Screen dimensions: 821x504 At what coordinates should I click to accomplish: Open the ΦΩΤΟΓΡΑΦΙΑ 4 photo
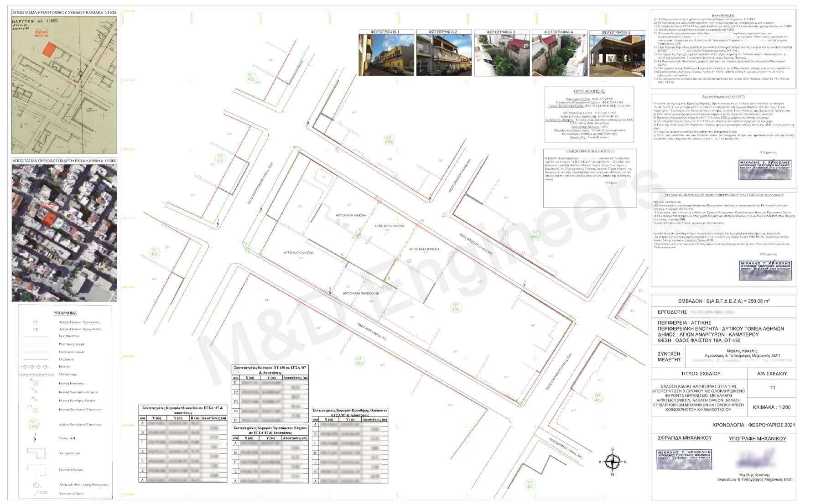pyautogui.click(x=559, y=55)
